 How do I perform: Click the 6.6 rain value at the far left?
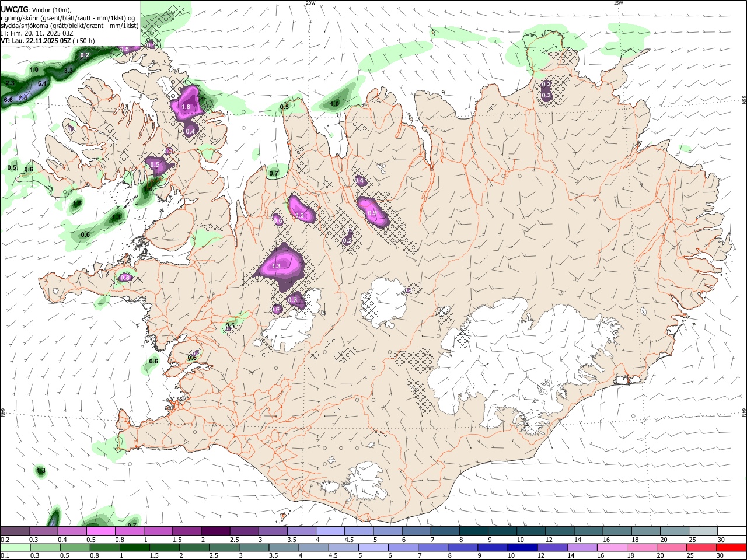[8, 100]
